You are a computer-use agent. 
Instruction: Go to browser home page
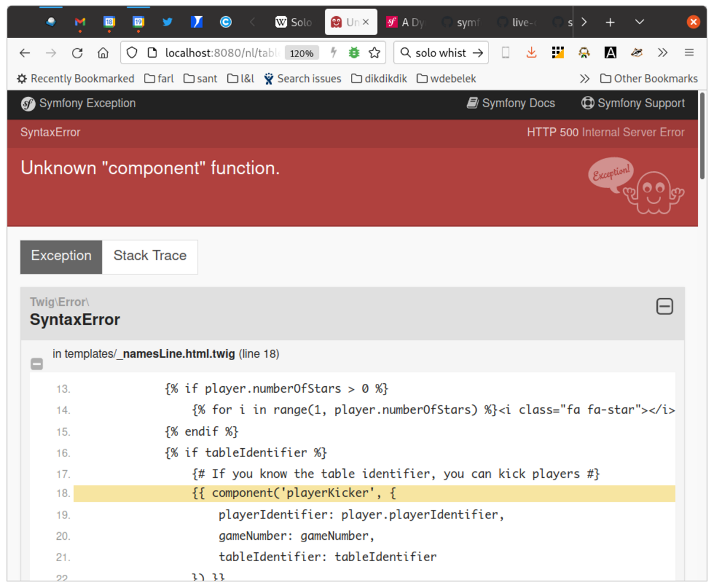[x=104, y=53]
